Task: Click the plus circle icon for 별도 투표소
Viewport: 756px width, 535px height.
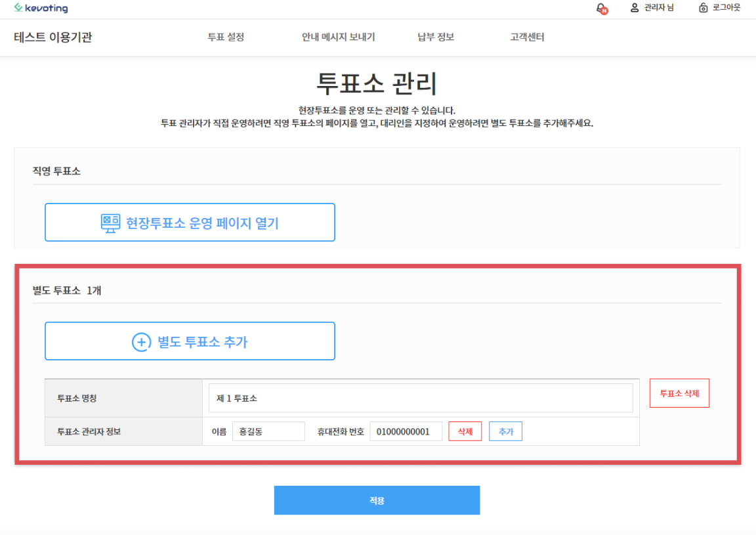Action: (142, 342)
